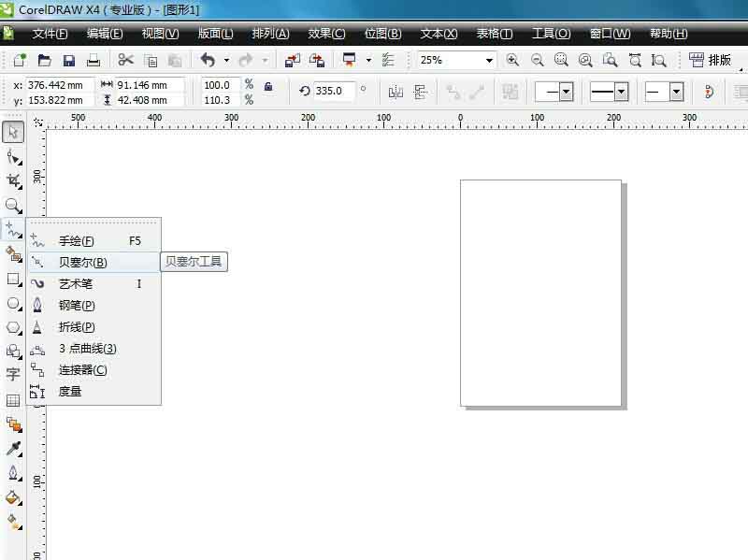Viewport: 748px width, 560px height.
Task: Click the Paste icon
Action: pyautogui.click(x=175, y=61)
